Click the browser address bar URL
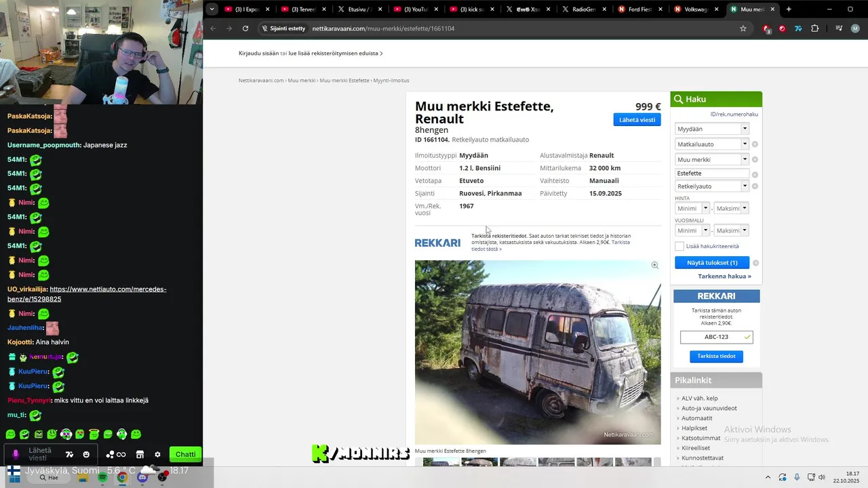The width and height of the screenshot is (868, 488). click(x=383, y=28)
